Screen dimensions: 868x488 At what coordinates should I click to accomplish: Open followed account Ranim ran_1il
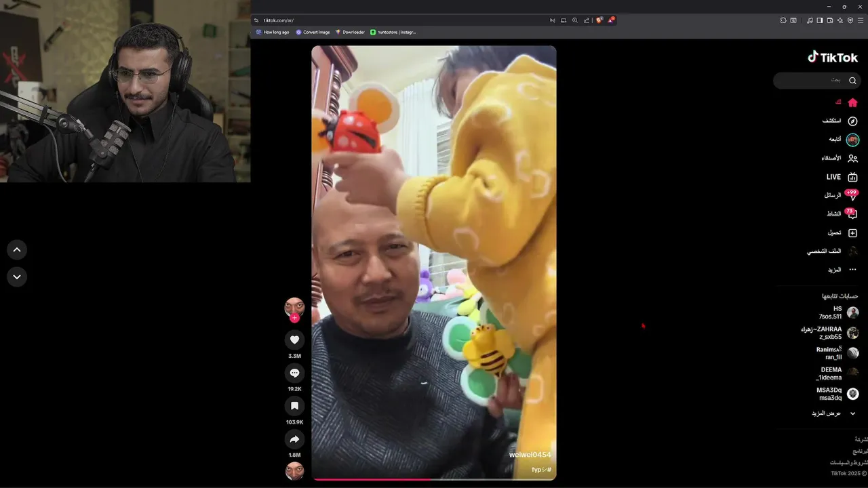[x=837, y=353]
